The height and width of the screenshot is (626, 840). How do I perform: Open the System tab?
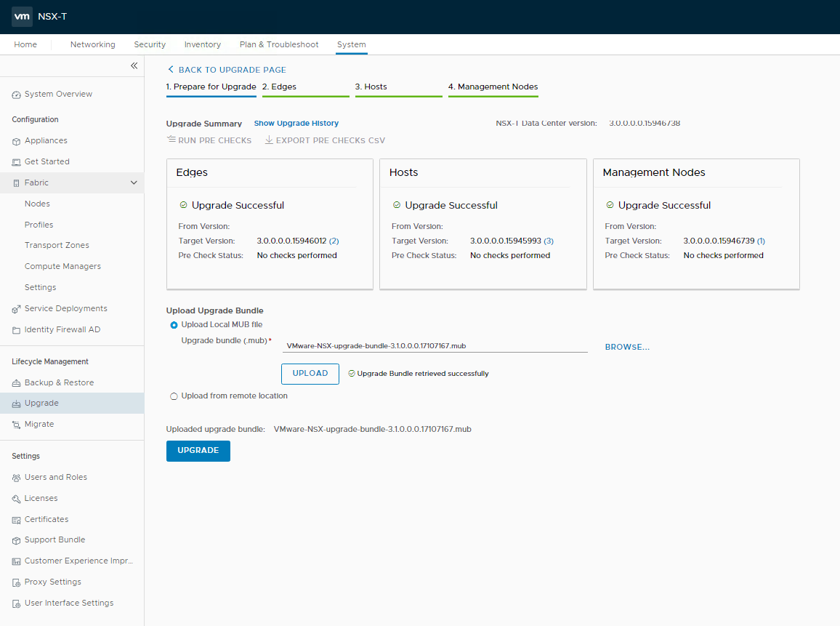[x=352, y=44]
